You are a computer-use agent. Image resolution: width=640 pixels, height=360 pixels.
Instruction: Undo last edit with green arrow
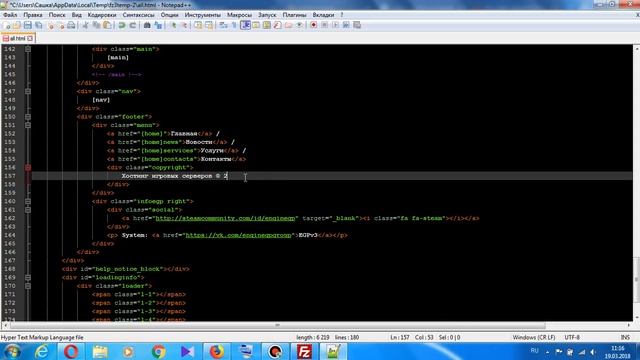[x=122, y=25]
